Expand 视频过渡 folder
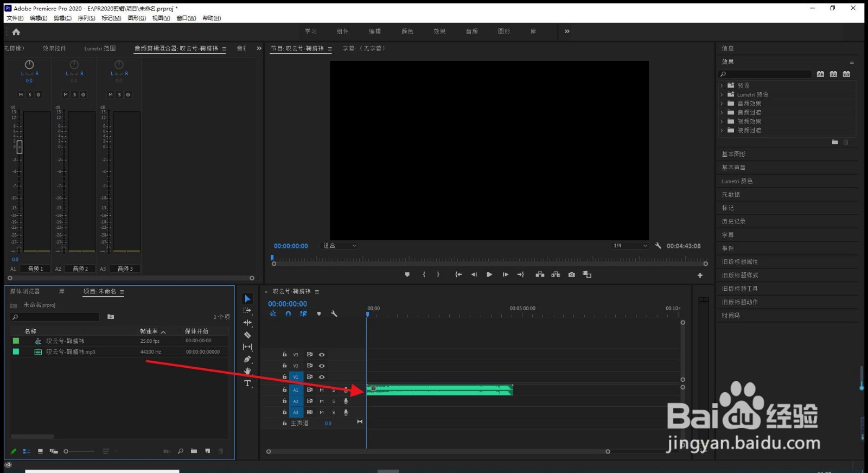The height and width of the screenshot is (473, 868). (722, 131)
